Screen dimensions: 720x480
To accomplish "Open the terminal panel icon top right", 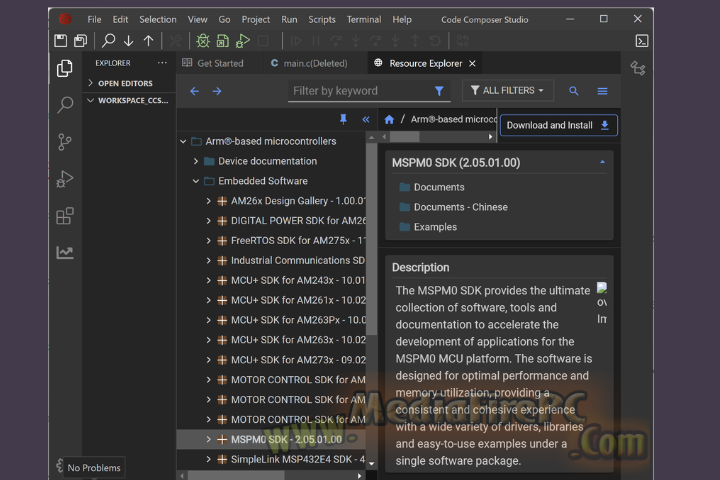I will [x=641, y=41].
